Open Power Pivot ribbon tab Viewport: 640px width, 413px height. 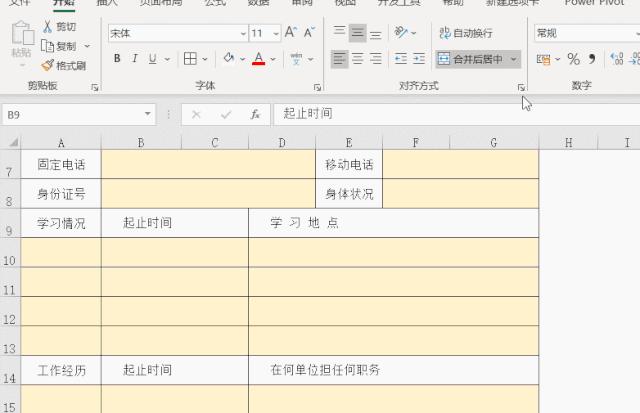click(594, 3)
